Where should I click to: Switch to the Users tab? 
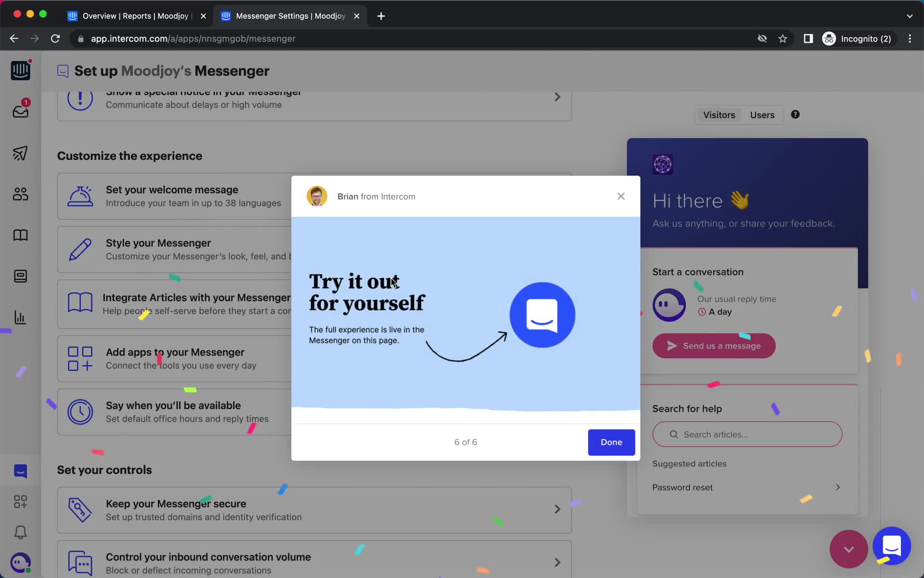click(762, 115)
